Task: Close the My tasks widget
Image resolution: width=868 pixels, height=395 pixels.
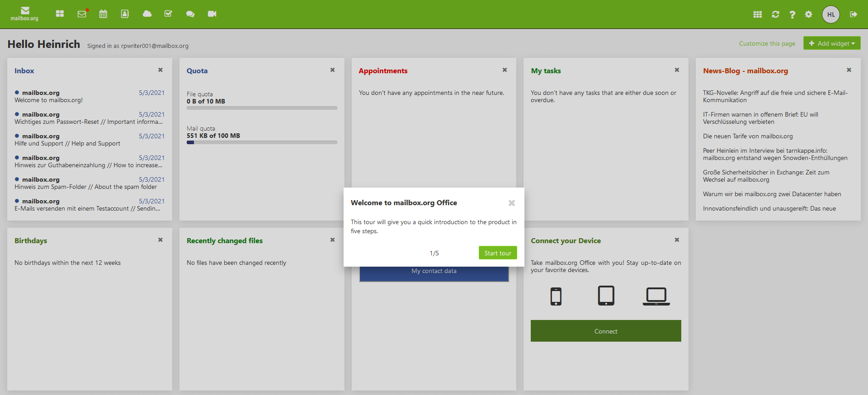Action: (x=677, y=70)
